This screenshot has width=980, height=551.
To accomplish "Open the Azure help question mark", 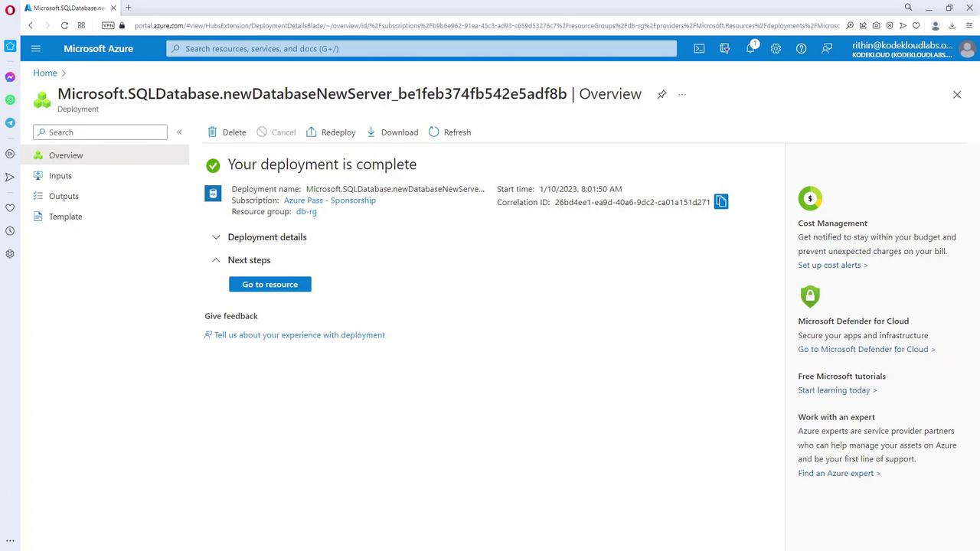I will [801, 48].
